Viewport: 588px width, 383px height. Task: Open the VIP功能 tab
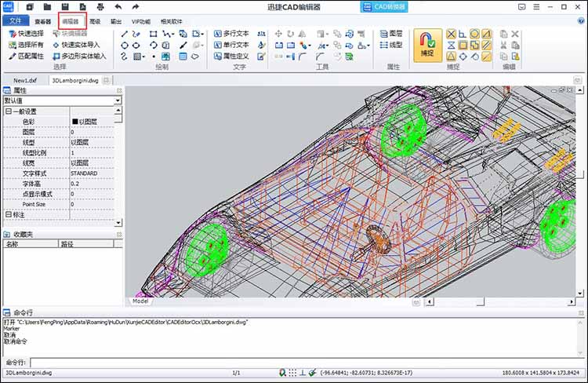click(x=141, y=21)
